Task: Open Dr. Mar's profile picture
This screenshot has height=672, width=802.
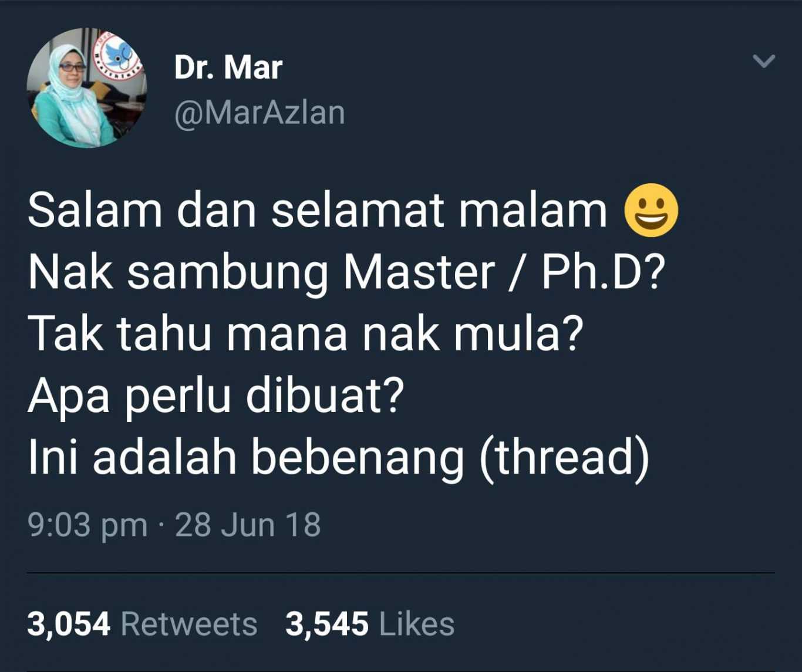Action: (x=87, y=88)
